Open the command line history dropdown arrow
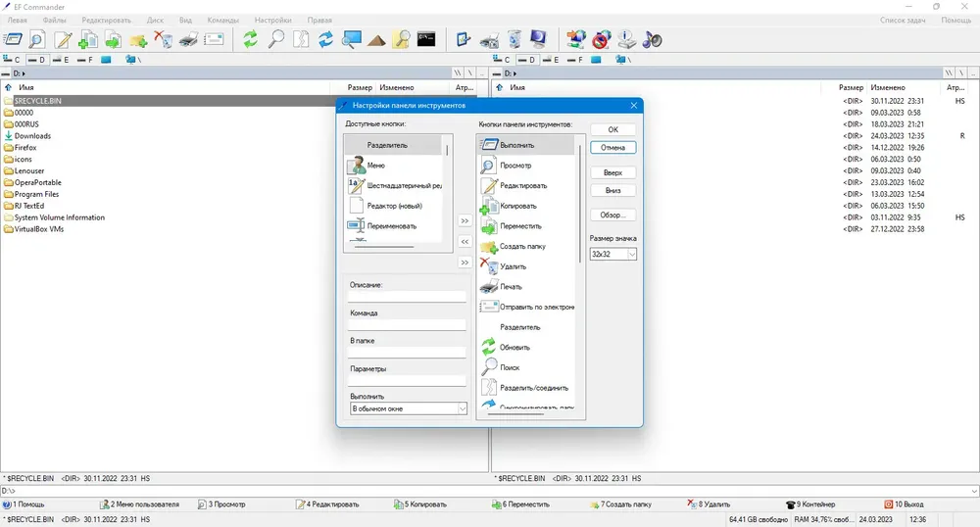 [974, 492]
